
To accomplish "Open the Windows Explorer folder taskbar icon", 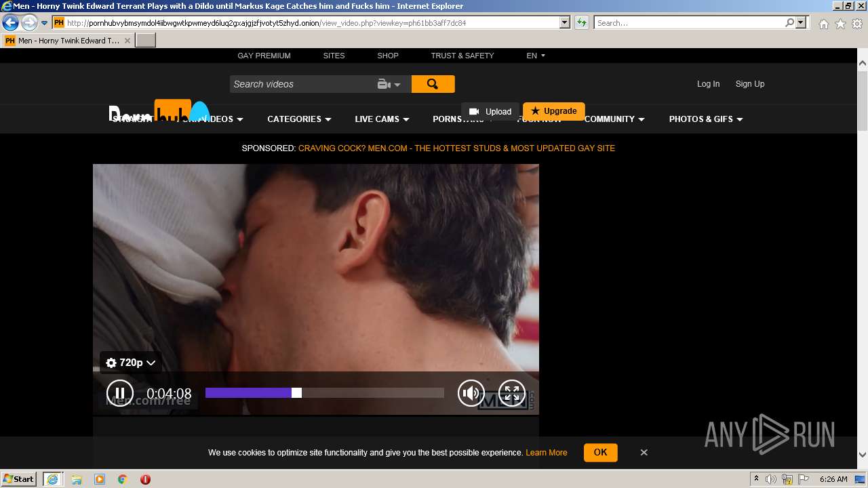I will point(77,479).
